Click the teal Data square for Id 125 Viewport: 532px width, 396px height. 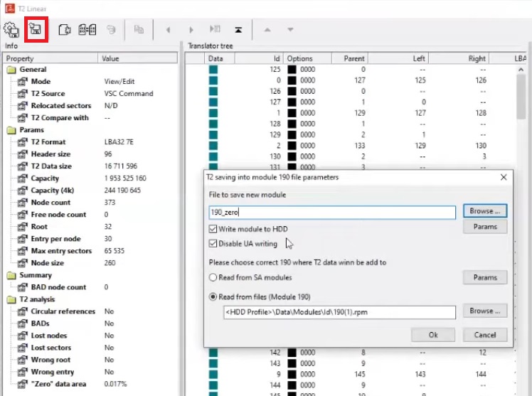click(213, 70)
